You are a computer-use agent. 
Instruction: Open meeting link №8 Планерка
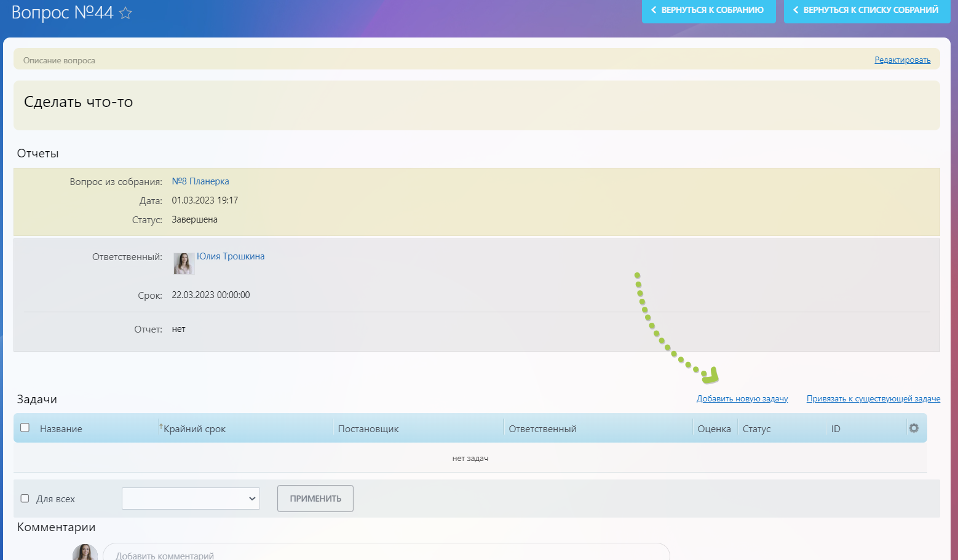[x=200, y=181]
